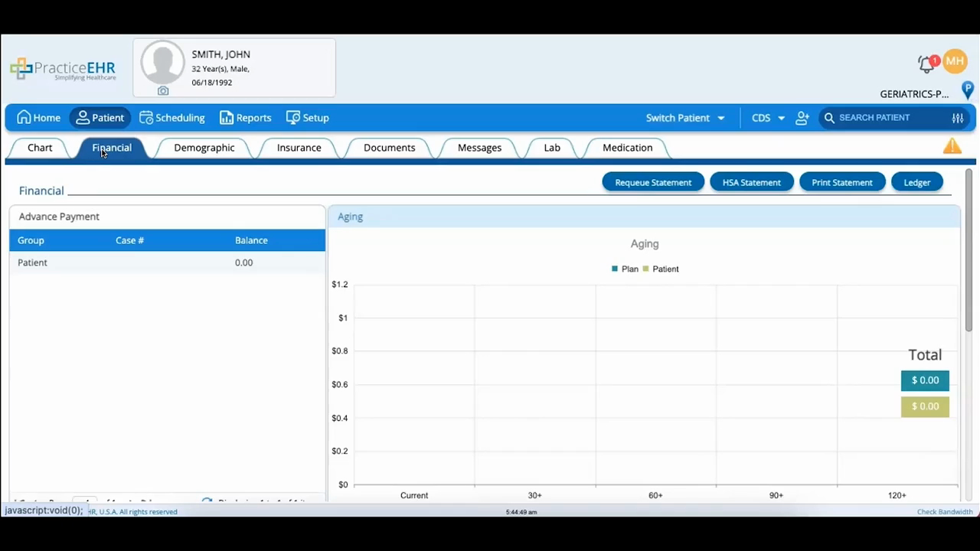This screenshot has height=551, width=980.
Task: Click the HSA Statement button
Action: pyautogui.click(x=751, y=182)
